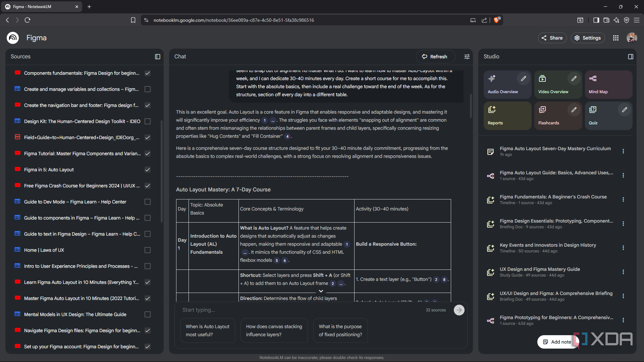
Task: Check Mental Models in UX Design source
Action: [148, 314]
